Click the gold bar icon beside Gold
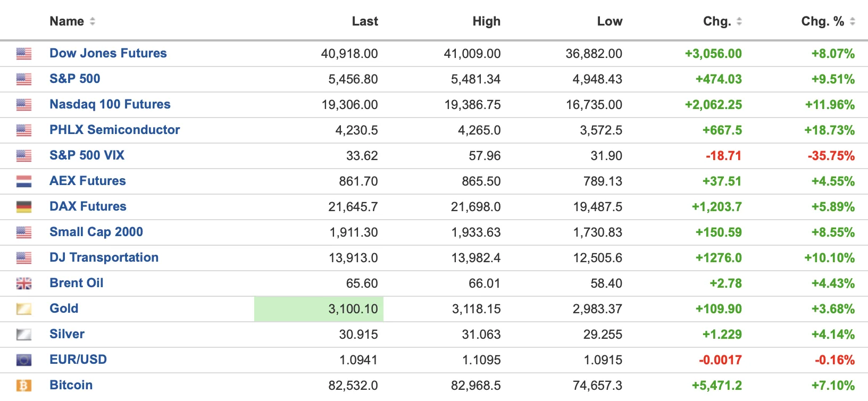The width and height of the screenshot is (868, 401). pos(24,309)
